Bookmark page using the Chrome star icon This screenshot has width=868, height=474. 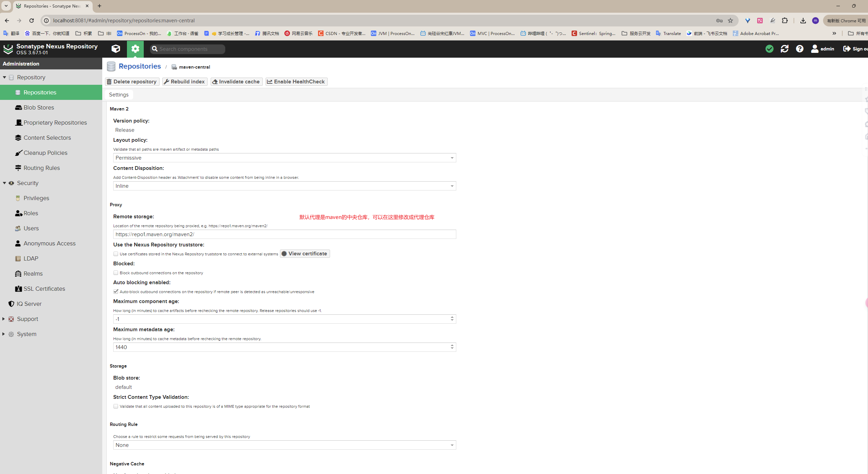(x=730, y=21)
